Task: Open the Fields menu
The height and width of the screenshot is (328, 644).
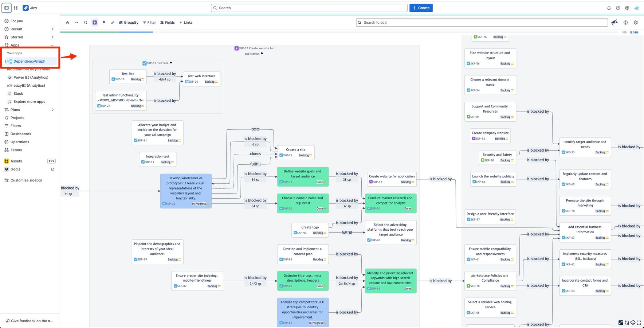Action: (168, 23)
